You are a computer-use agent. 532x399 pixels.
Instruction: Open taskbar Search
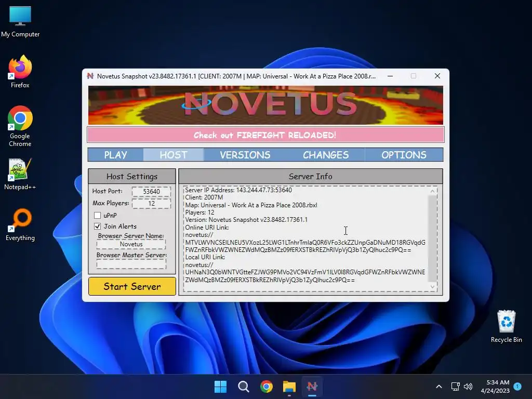click(x=243, y=387)
